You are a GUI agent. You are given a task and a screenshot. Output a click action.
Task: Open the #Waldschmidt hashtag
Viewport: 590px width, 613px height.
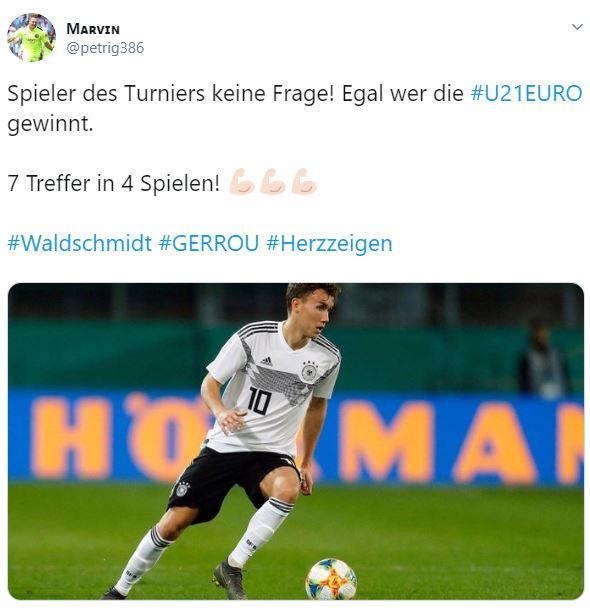tap(80, 243)
